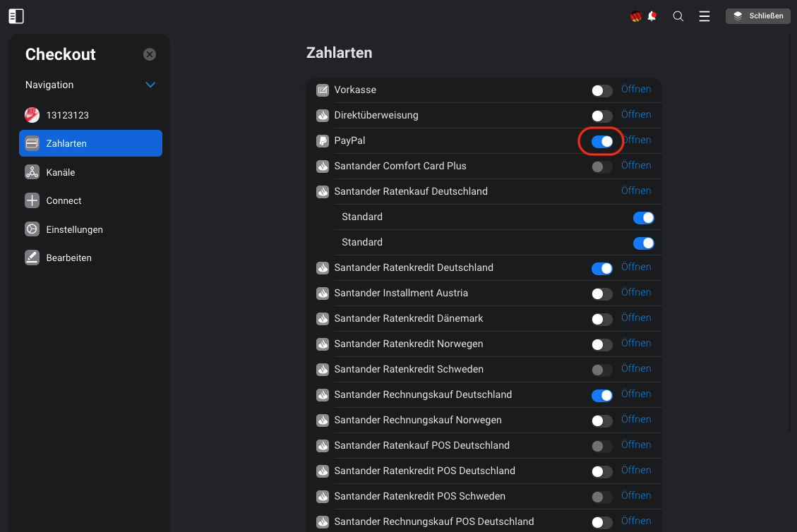Screen dimensions: 797x532
Task: Go to Kanäle in sidebar
Action: (x=90, y=172)
